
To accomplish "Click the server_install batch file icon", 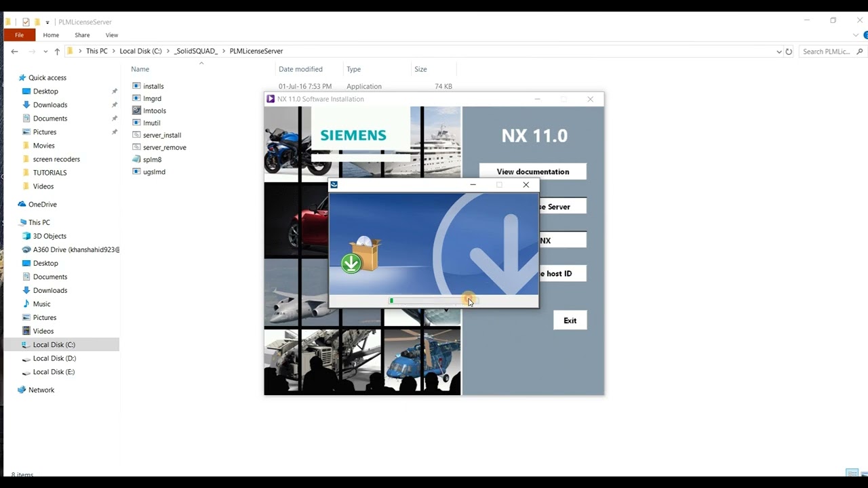I will (x=136, y=135).
